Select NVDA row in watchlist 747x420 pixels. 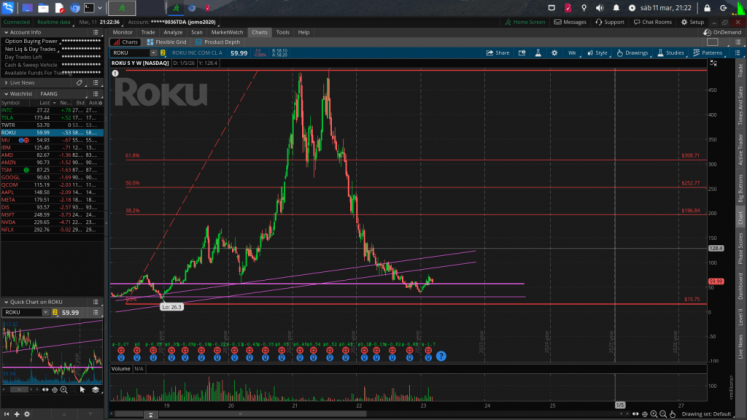[51, 222]
